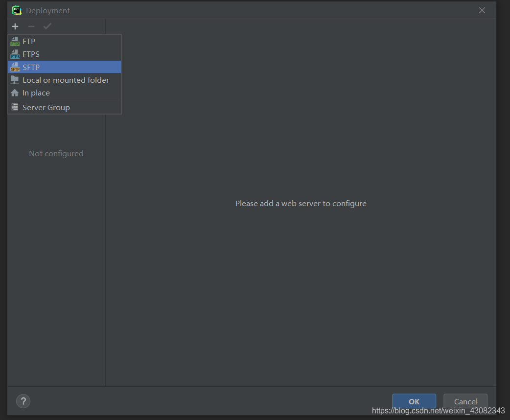Screen dimensions: 510x420
Task: Pick Local or mounted folder option
Action: [65, 80]
